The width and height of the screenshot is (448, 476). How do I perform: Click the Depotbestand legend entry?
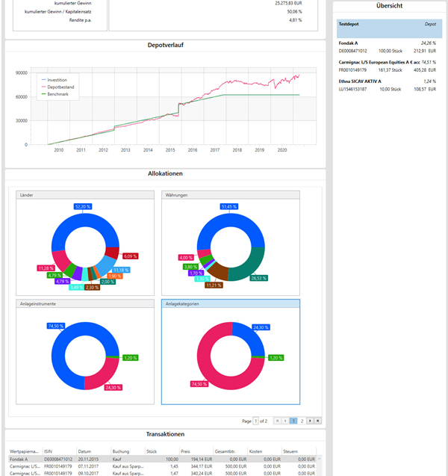[57, 87]
